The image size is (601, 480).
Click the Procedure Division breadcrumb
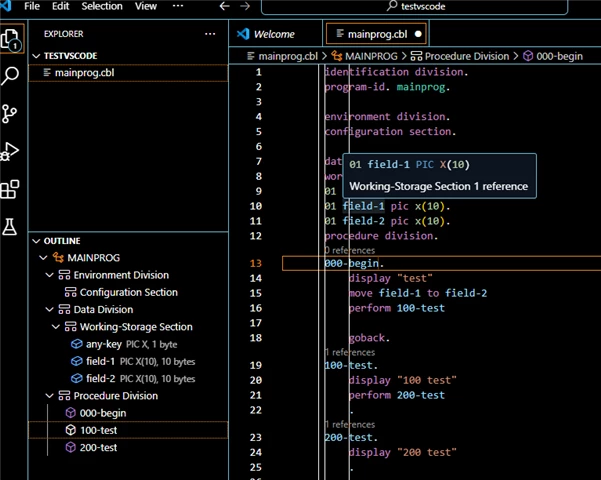tap(460, 56)
